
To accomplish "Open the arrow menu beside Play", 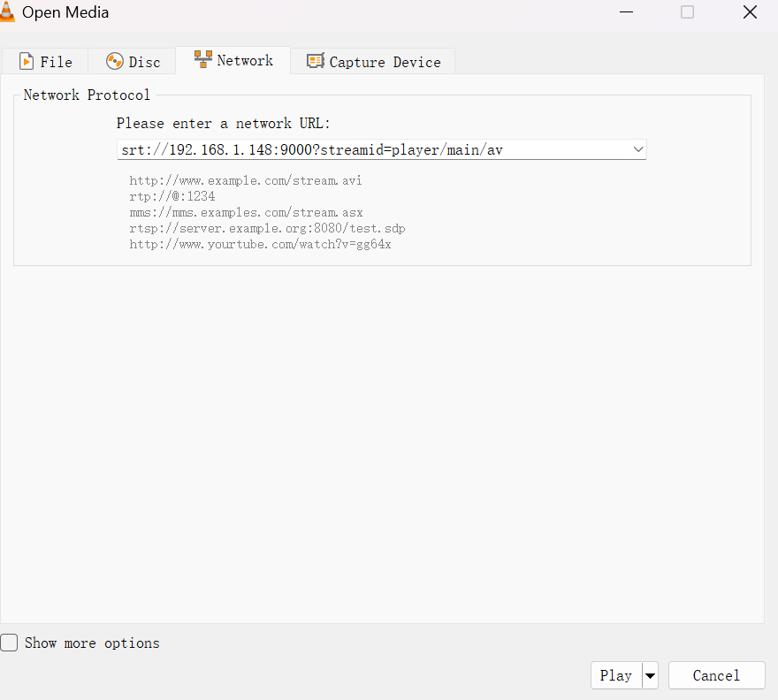I will click(651, 676).
